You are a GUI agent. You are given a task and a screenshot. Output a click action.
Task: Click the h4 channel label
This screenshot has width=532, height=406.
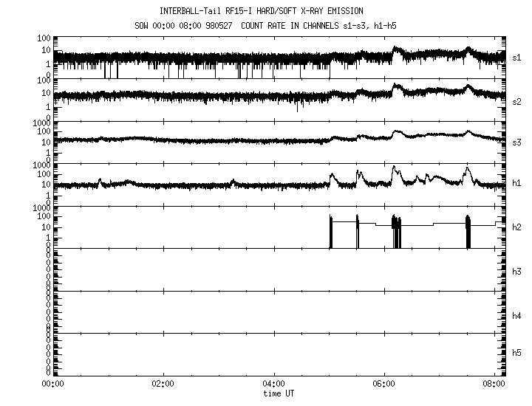pos(517,315)
